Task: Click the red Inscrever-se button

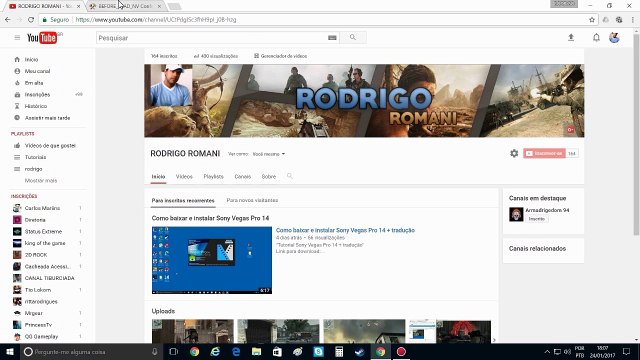Action: click(544, 153)
